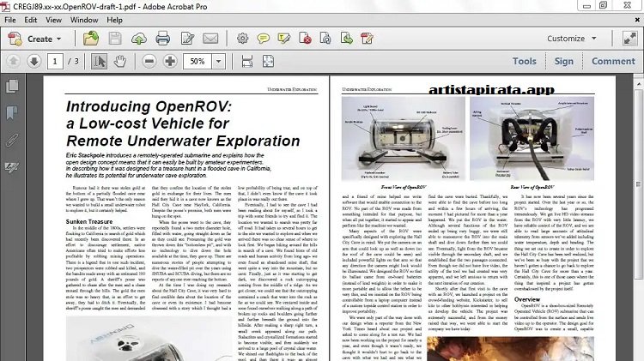Click the extract/export page icon
Image resolution: width=644 pixels, height=361 pixels.
[347, 39]
